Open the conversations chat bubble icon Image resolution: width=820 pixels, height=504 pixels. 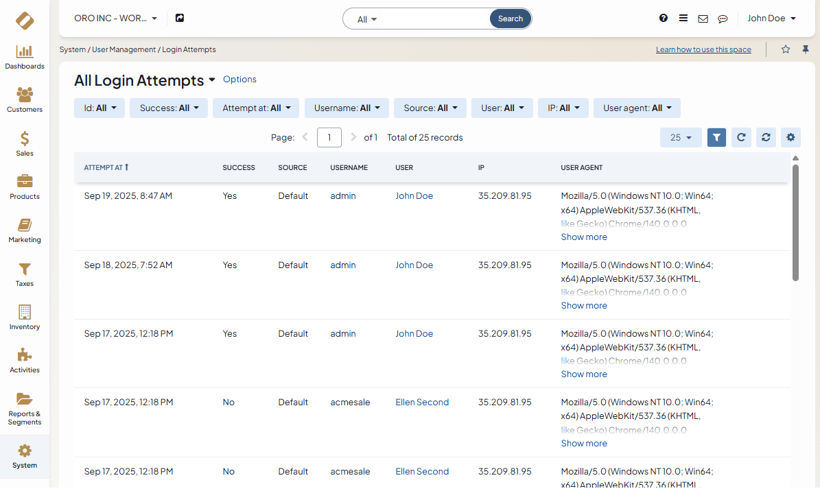tap(723, 19)
